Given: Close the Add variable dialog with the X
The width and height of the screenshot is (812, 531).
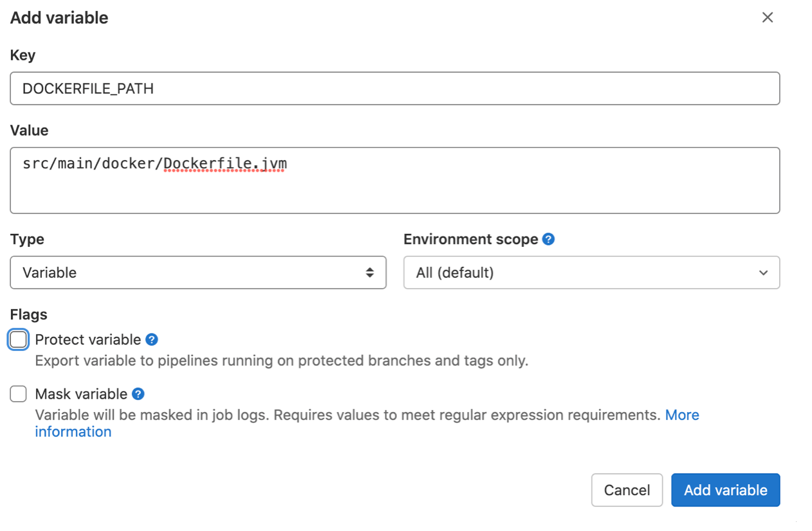Looking at the screenshot, I should click(768, 17).
